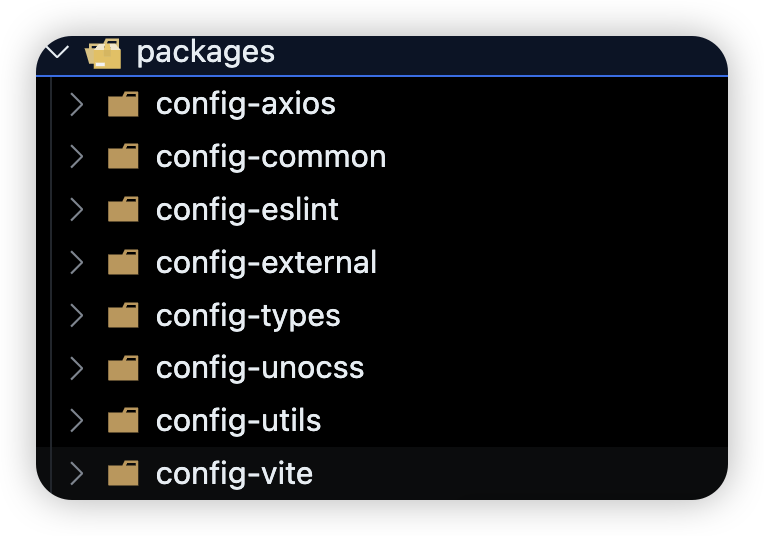
Task: Expand the config-axios folder chevron
Action: [x=76, y=105]
